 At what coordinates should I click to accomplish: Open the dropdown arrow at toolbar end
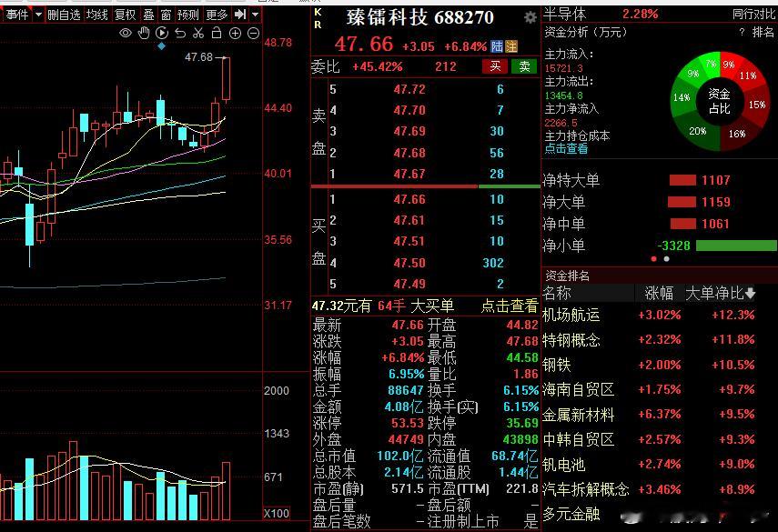tap(255, 15)
